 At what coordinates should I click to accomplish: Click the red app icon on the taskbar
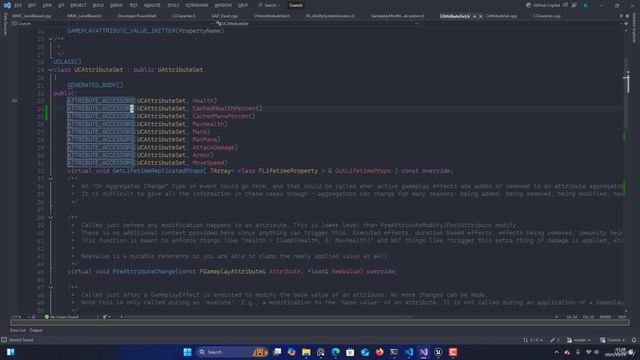pyautogui.click(x=453, y=352)
